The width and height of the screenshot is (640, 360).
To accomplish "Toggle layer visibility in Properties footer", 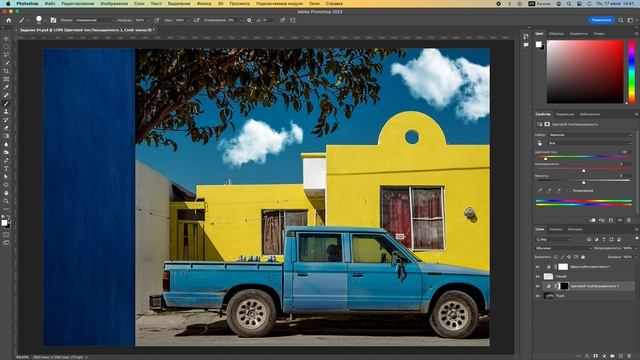I will (620, 220).
